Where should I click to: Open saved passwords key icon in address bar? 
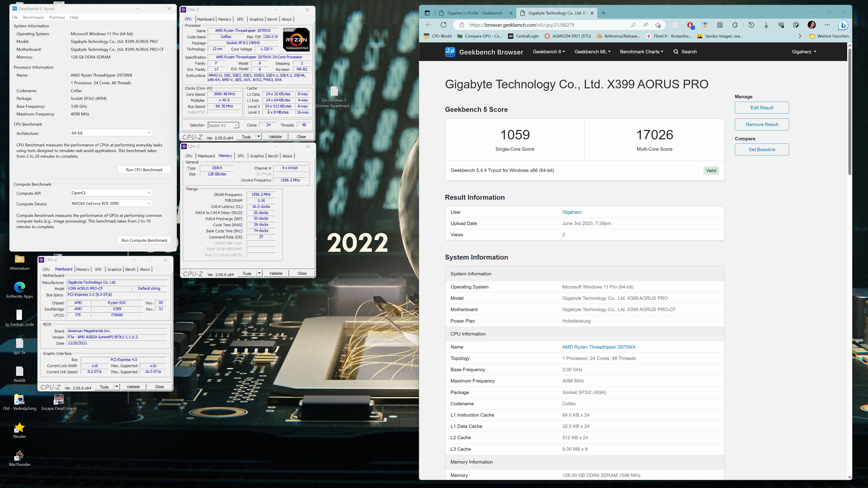click(633, 25)
